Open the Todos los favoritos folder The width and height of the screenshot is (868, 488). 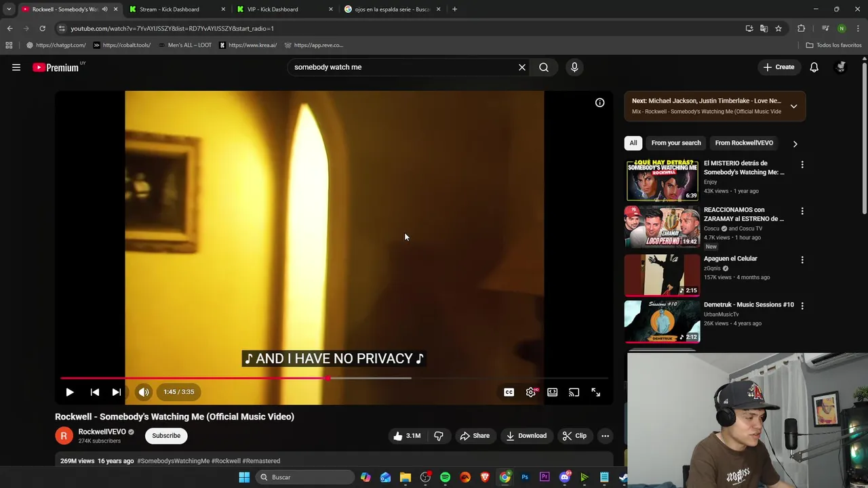[x=833, y=45]
